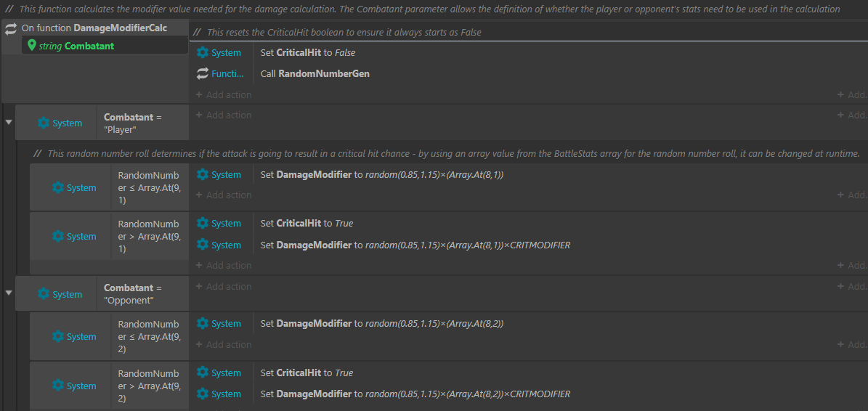This screenshot has height=411, width=868.
Task: Click the System gear icon on Set CriticalHit to False
Action: click(x=203, y=53)
